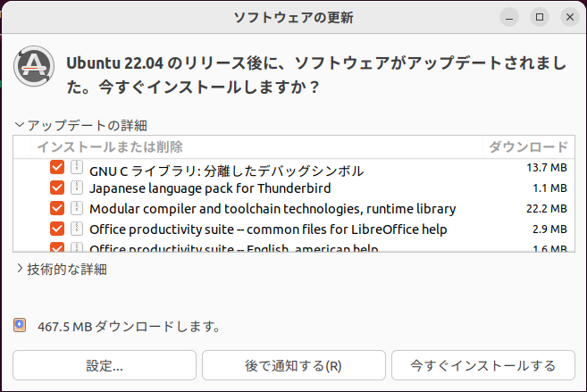The height and width of the screenshot is (392, 587).
Task: Select GNU C ライブラリ row text
Action: (x=226, y=171)
